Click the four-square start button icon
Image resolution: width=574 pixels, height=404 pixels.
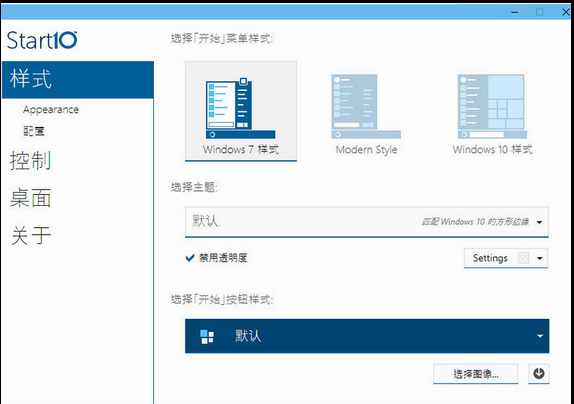pyautogui.click(x=207, y=336)
